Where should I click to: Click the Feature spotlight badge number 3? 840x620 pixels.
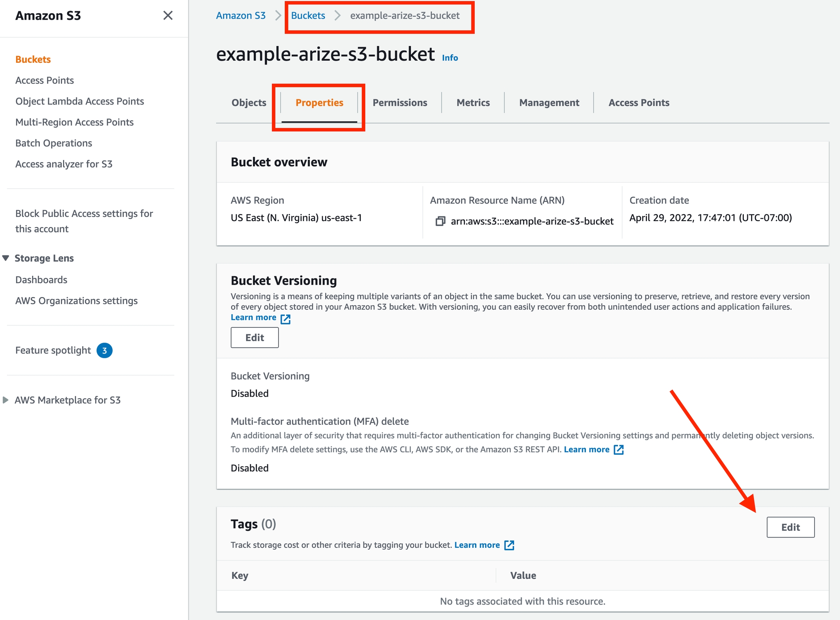(x=104, y=351)
